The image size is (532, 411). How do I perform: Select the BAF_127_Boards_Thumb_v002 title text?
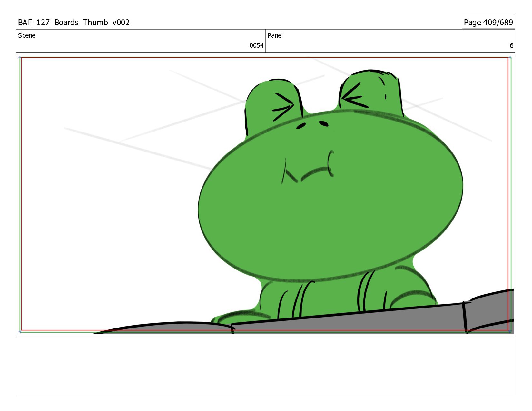pyautogui.click(x=74, y=22)
